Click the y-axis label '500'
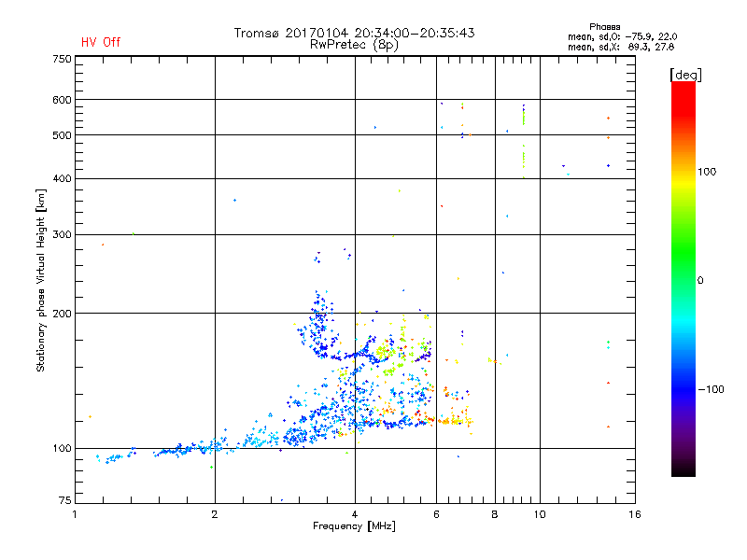 click(62, 135)
